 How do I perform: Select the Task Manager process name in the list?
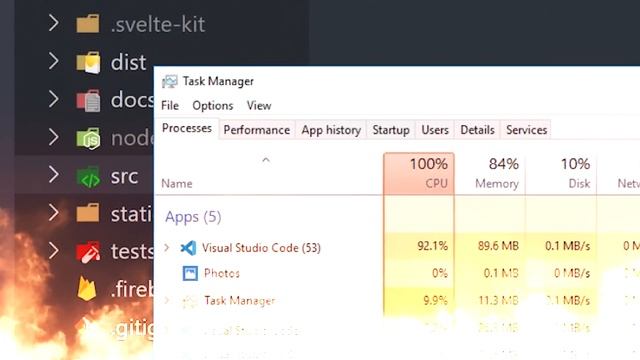pyautogui.click(x=240, y=301)
